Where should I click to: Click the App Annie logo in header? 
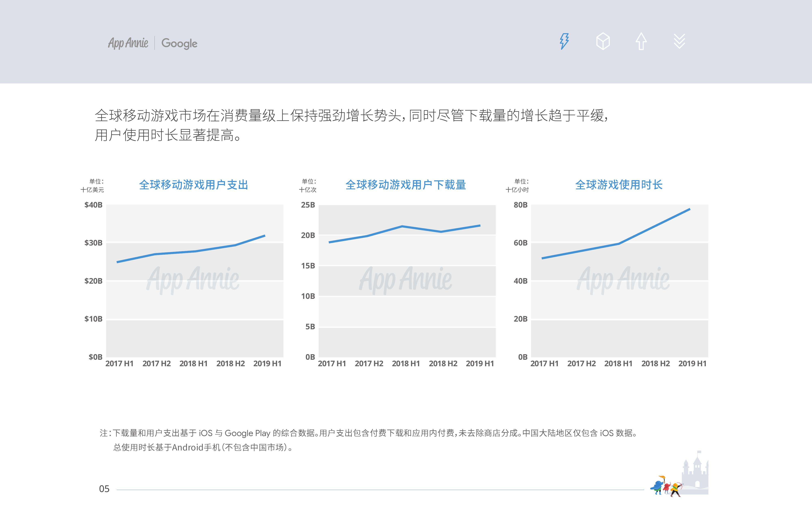click(x=128, y=43)
